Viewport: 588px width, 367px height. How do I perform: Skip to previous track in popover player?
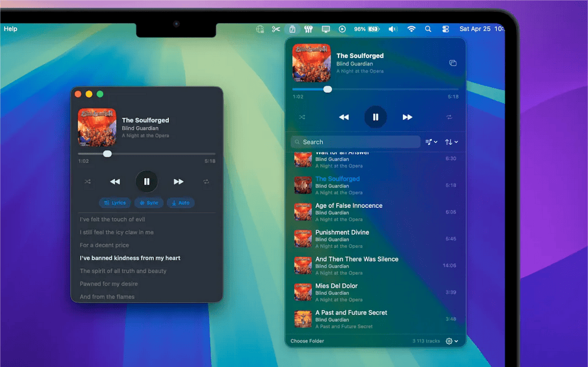point(344,117)
